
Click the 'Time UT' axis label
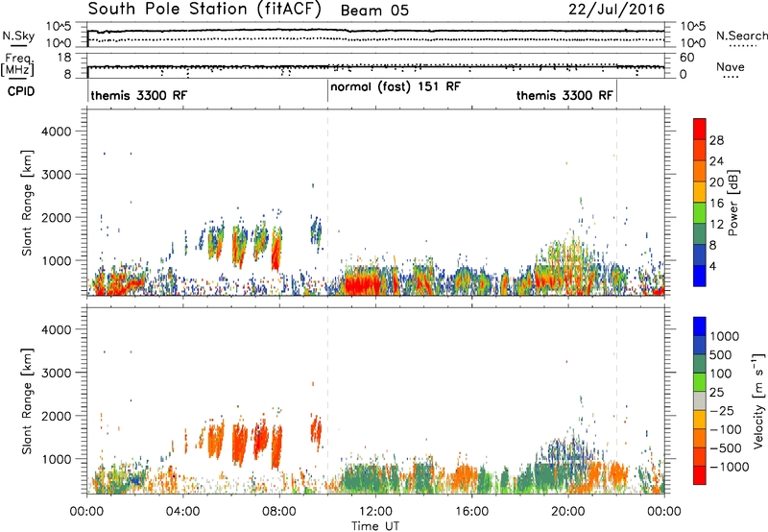coord(375,526)
